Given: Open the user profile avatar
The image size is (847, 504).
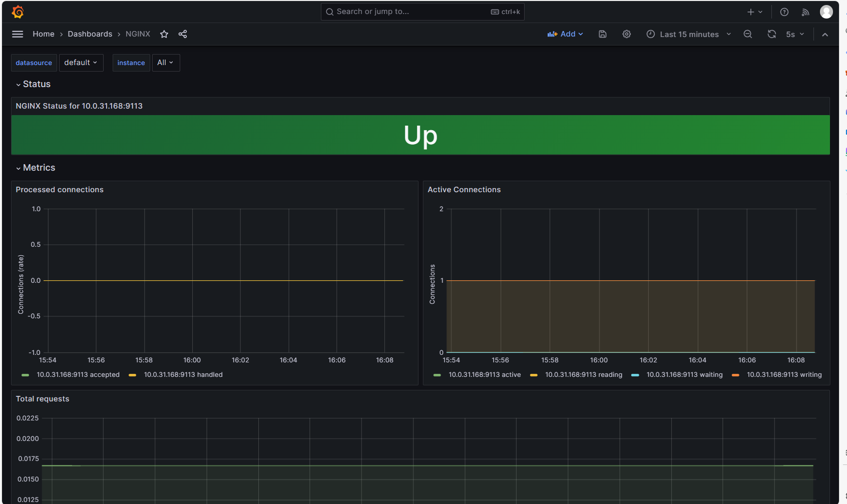Looking at the screenshot, I should [826, 12].
